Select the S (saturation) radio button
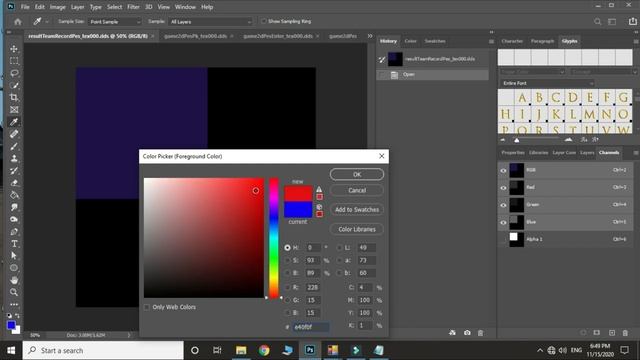The image size is (640, 360). coord(287,260)
